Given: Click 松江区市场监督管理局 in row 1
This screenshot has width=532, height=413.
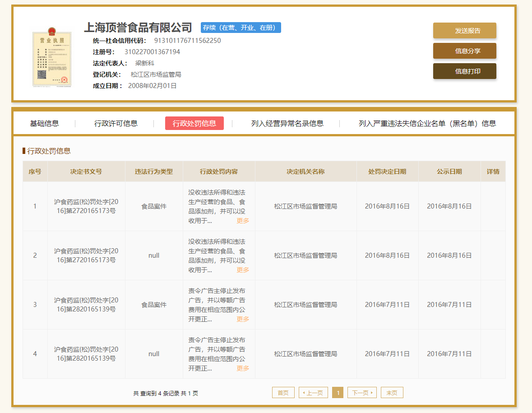Looking at the screenshot, I should [305, 206].
